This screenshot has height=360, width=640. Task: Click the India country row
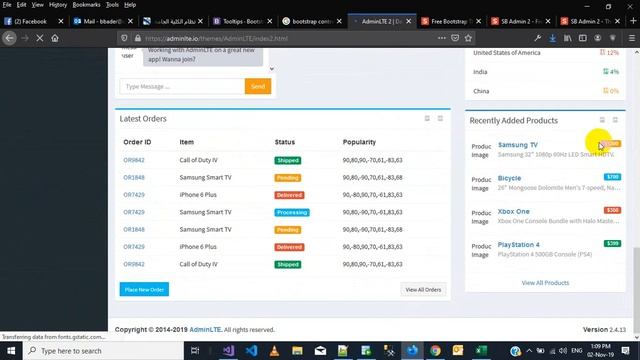click(545, 72)
